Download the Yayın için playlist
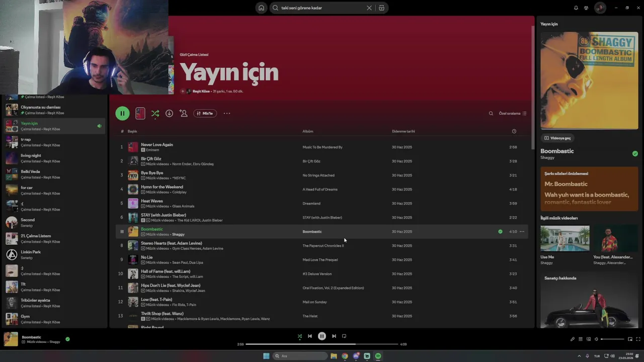Viewport: 644px width, 362px height. (169, 113)
